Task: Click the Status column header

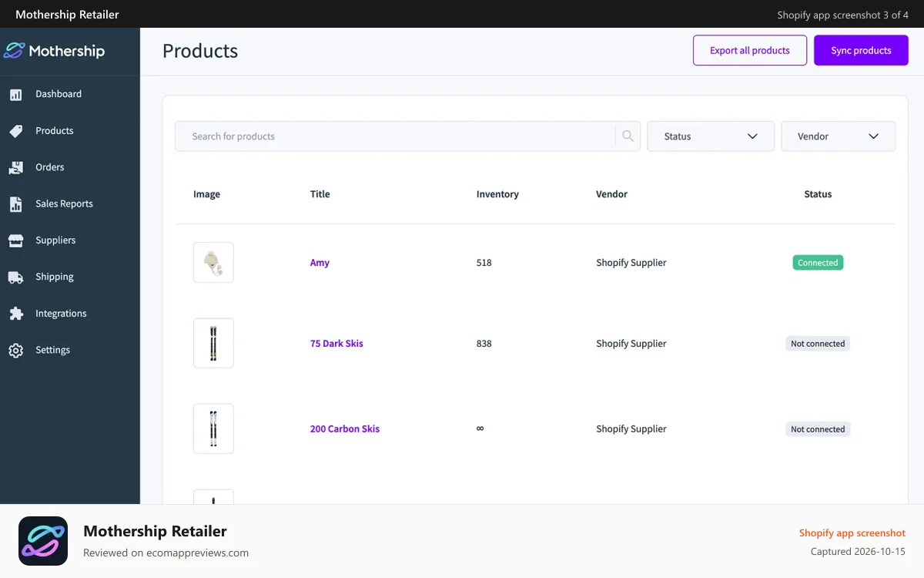Action: (x=818, y=194)
